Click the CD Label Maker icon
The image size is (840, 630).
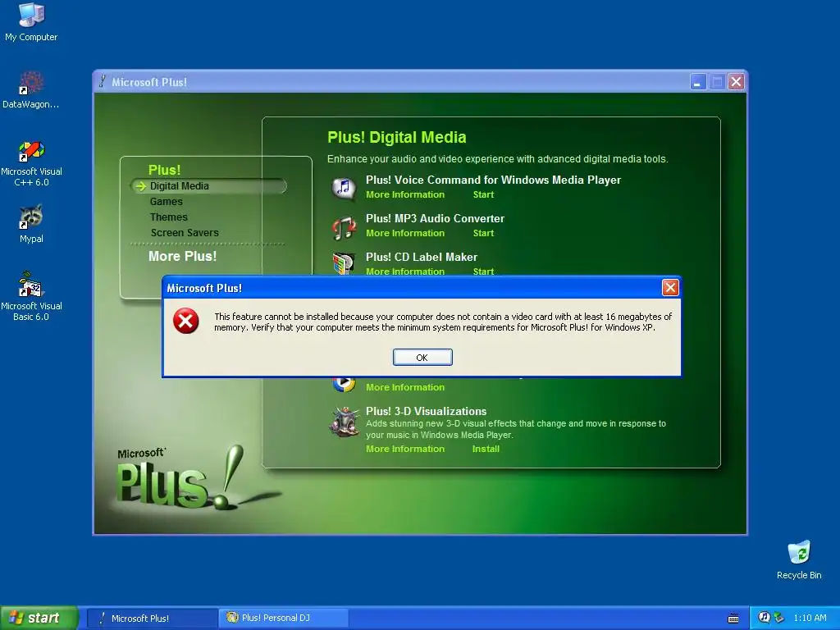pos(344,263)
